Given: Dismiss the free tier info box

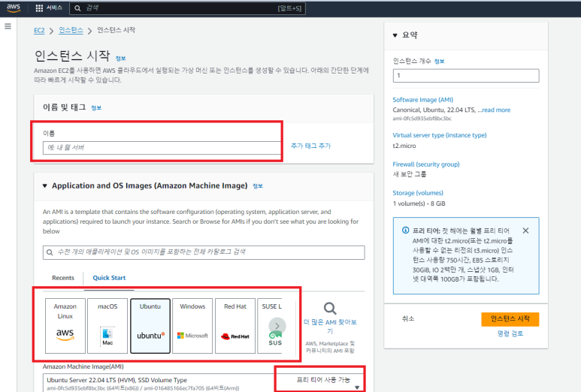Looking at the screenshot, I should click(525, 231).
